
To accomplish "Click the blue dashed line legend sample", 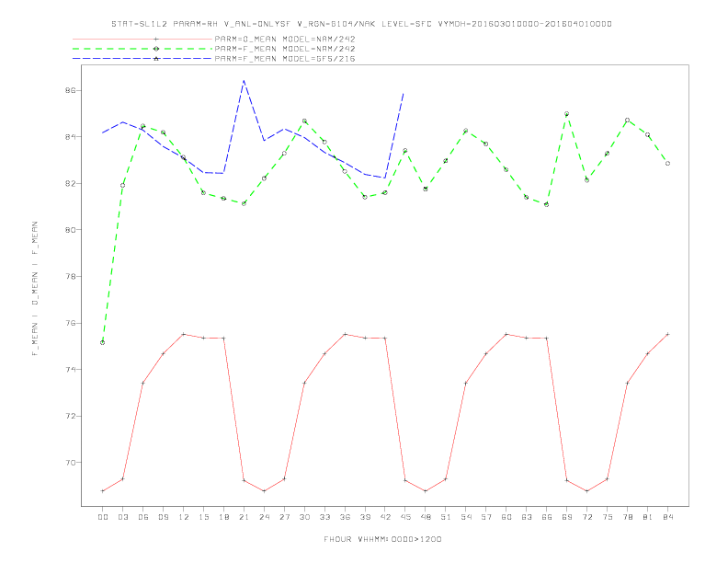I will 142,59.
